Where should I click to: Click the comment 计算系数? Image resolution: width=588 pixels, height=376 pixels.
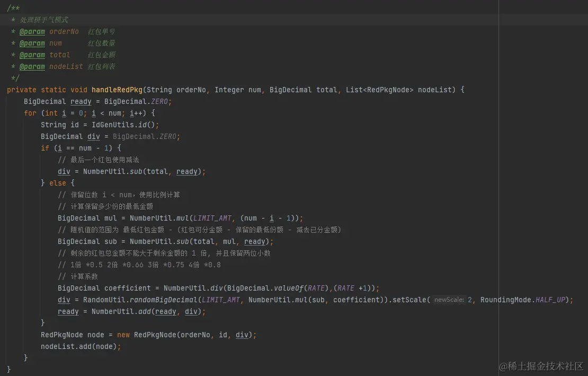pos(78,276)
